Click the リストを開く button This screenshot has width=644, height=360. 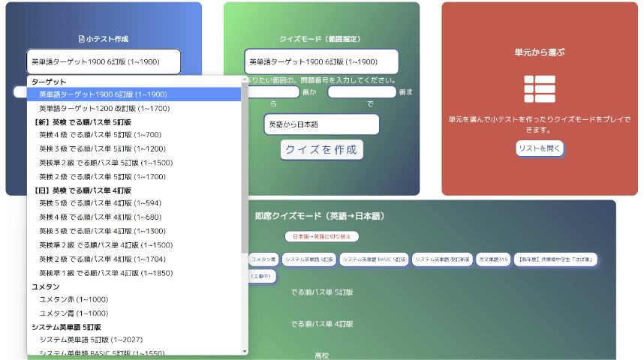tap(539, 148)
